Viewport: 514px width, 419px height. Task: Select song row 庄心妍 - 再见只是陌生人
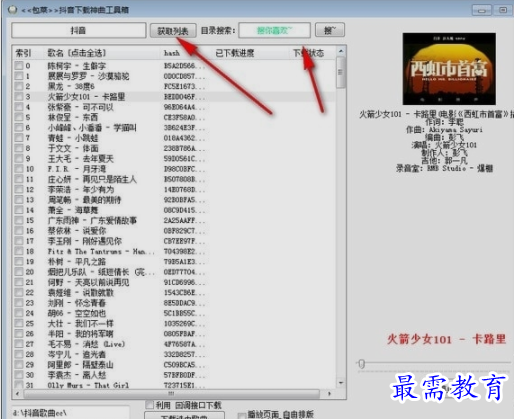click(x=173, y=179)
